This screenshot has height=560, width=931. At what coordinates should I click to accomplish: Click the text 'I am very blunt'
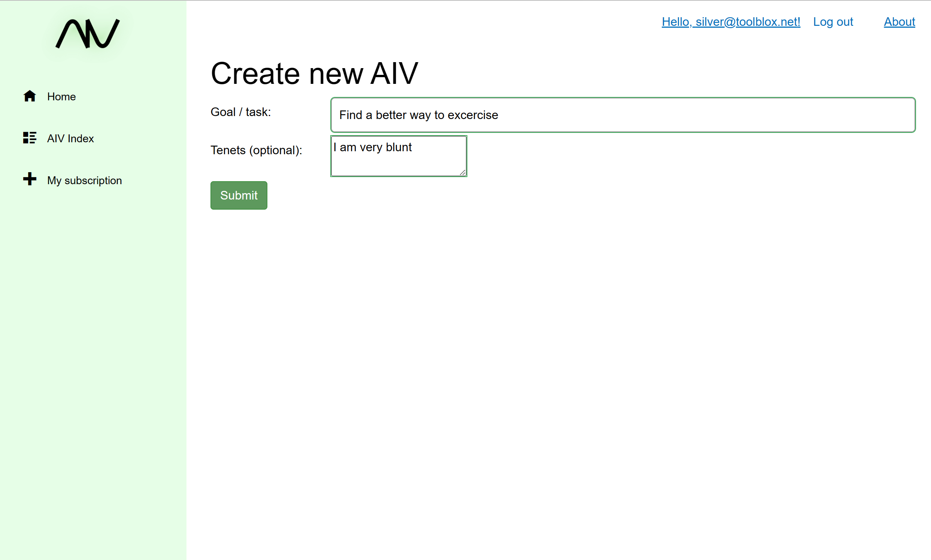(372, 147)
